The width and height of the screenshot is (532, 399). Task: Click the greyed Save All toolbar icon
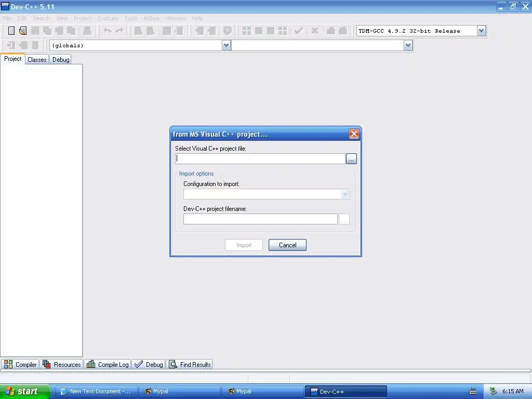47,31
